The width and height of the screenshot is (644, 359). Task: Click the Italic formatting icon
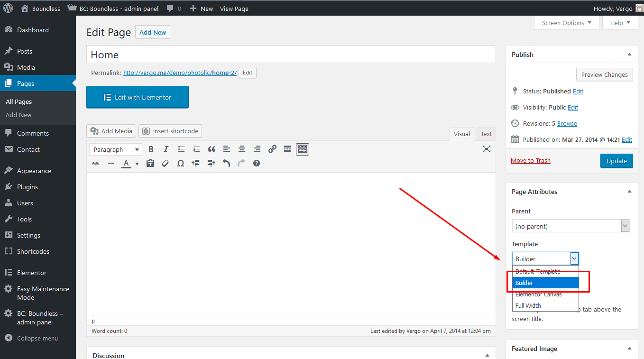[166, 149]
